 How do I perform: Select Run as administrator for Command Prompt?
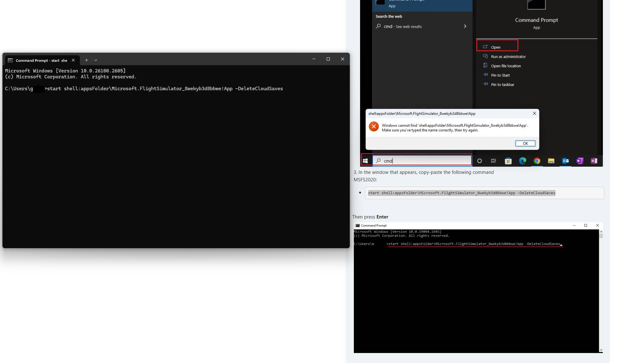pos(508,56)
